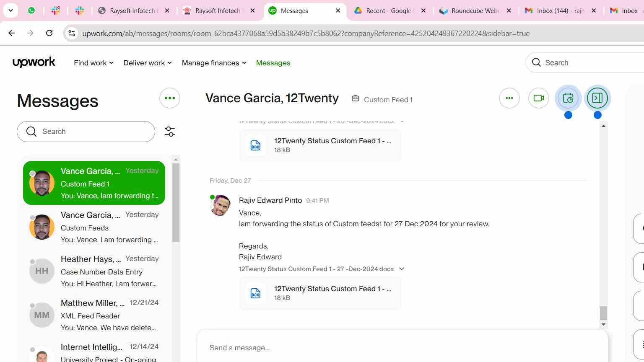This screenshot has width=644, height=362.
Task: Switch to the Roundcube Webmail tab
Action: 475,10
